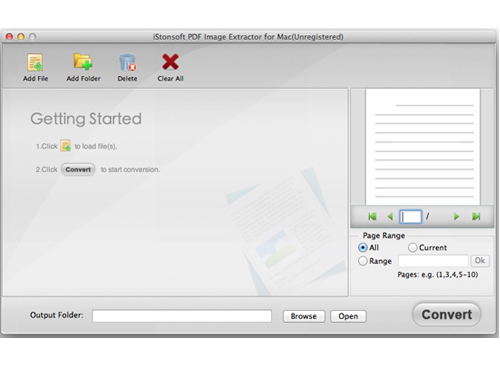Click the 'Page Range' group label

(384, 235)
